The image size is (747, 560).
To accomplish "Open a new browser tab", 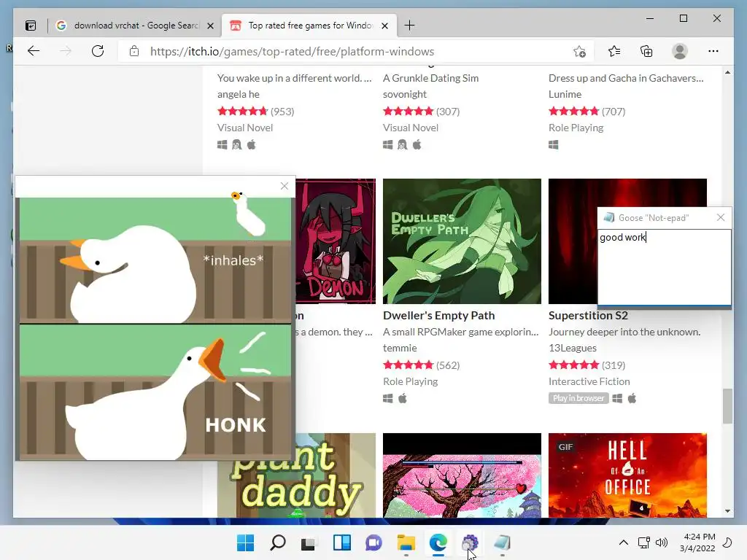I will (x=409, y=26).
